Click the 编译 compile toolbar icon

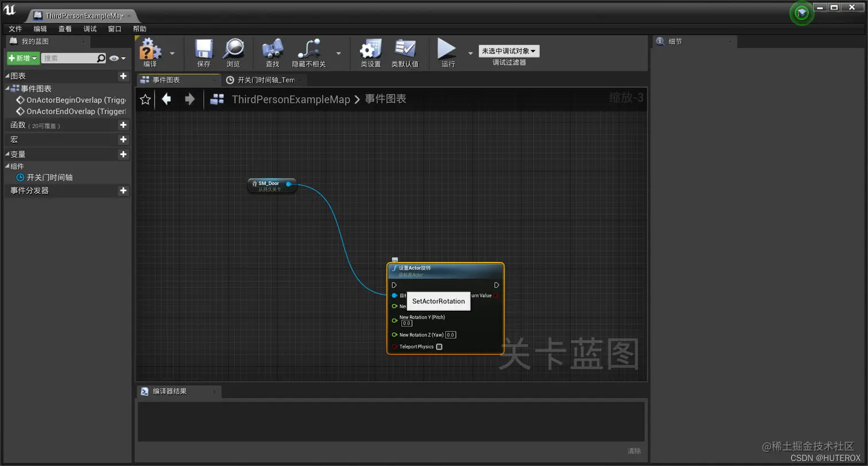click(150, 49)
